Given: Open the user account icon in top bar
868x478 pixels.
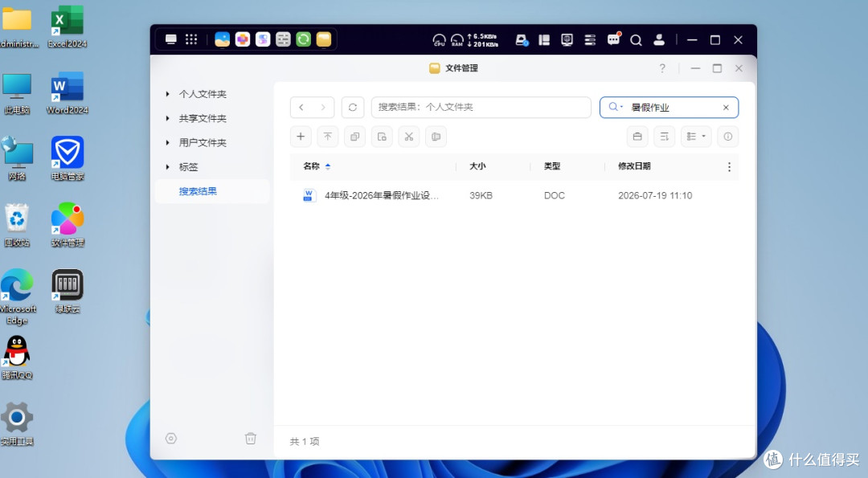Looking at the screenshot, I should pos(659,40).
